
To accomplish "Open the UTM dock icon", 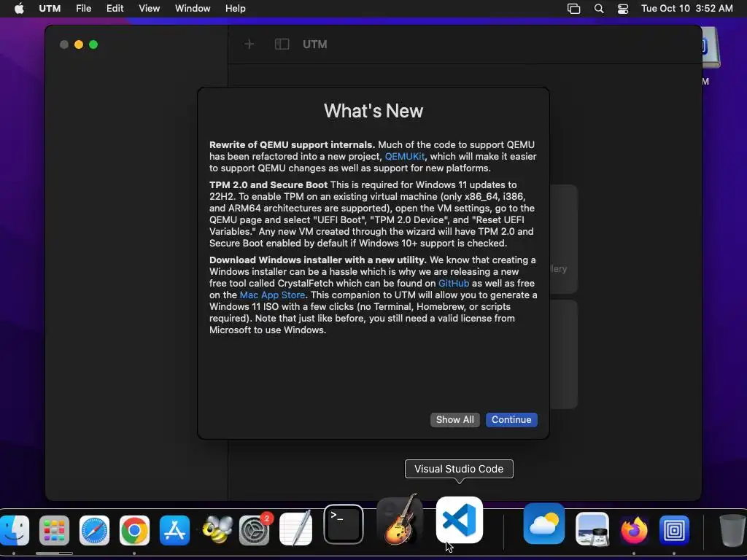I will tap(674, 530).
